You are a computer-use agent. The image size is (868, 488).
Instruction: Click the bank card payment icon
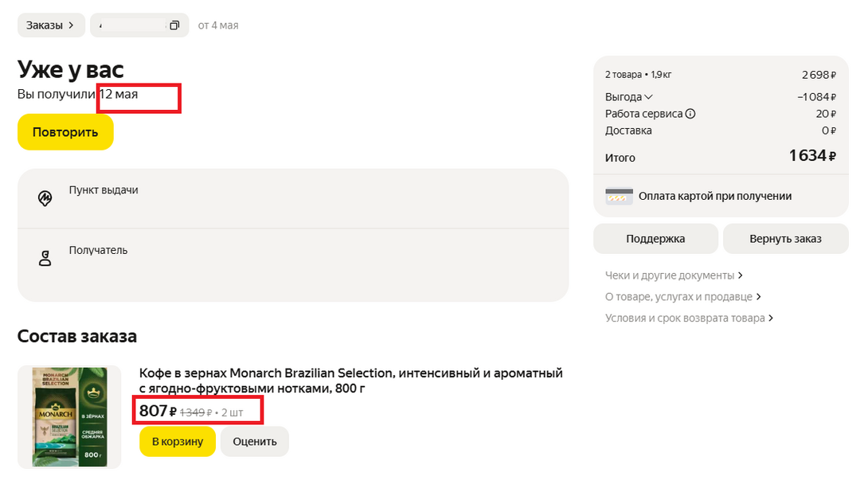619,197
